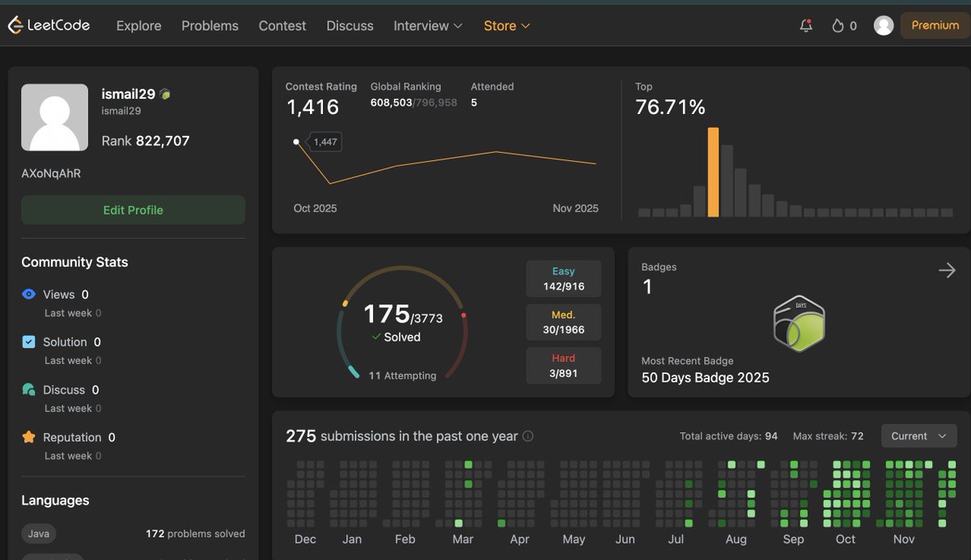This screenshot has height=560, width=971.
Task: Click the Edit Profile button
Action: (134, 210)
